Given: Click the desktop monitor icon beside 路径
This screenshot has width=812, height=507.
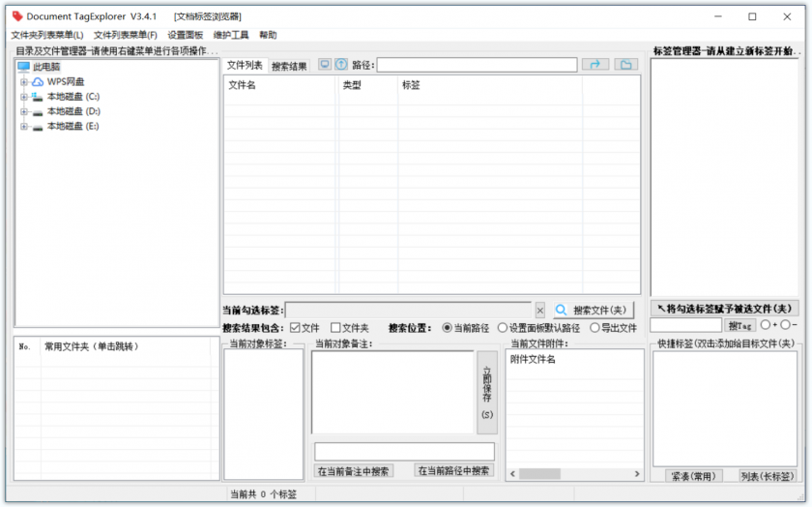Looking at the screenshot, I should coord(325,64).
